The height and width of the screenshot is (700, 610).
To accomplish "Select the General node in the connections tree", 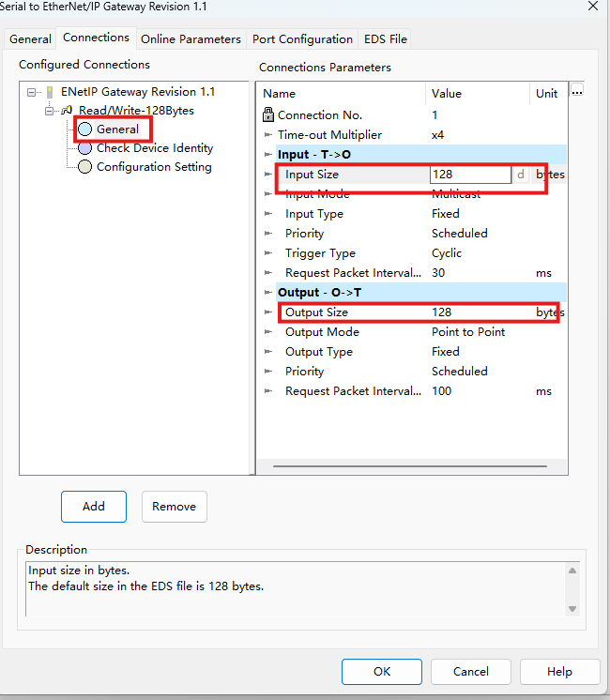I will (117, 129).
